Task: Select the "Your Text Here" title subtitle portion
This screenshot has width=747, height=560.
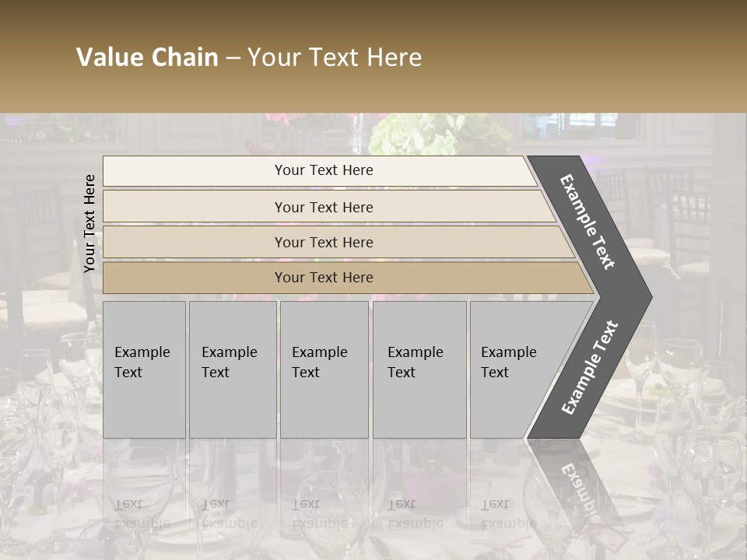Action: point(335,58)
